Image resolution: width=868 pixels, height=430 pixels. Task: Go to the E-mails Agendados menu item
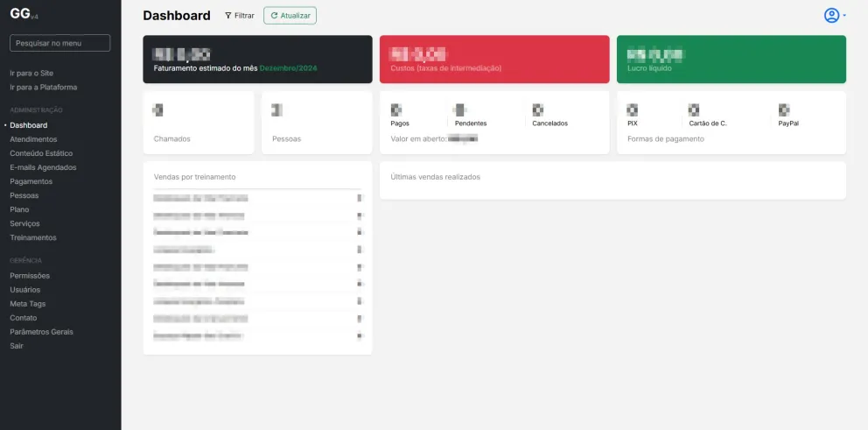click(x=43, y=167)
